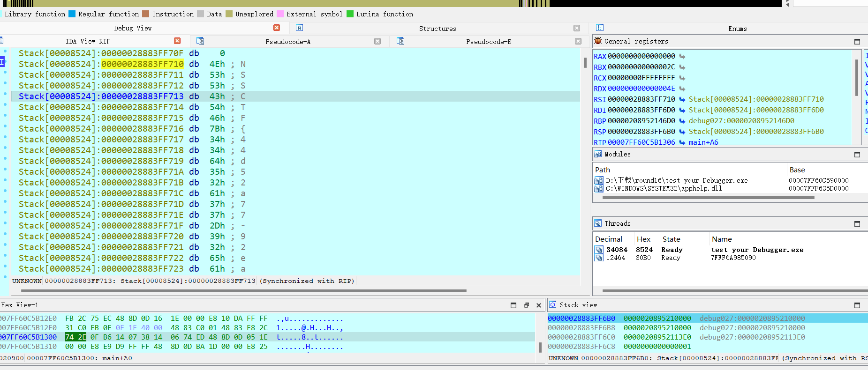Close the Debug View tab
868x370 pixels.
277,28
